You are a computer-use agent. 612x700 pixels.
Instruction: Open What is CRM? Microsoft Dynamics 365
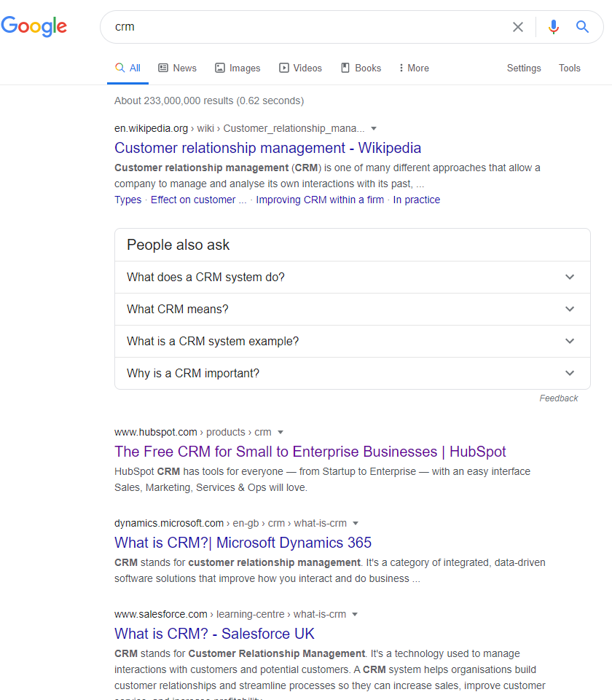(243, 543)
